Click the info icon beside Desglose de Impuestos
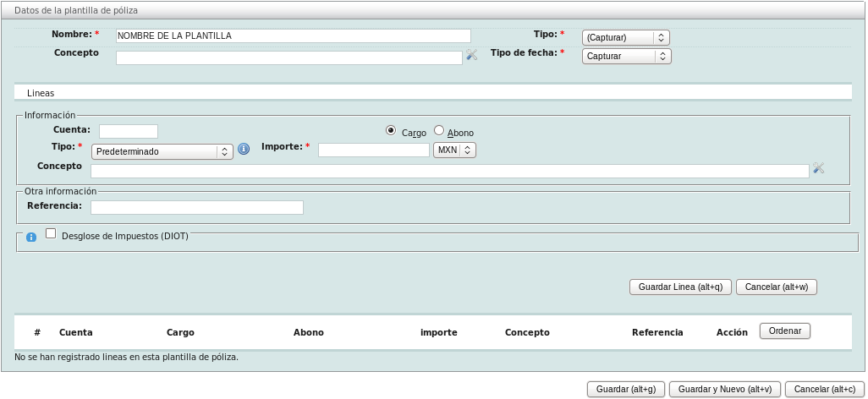This screenshot has height=399, width=868. 31,238
